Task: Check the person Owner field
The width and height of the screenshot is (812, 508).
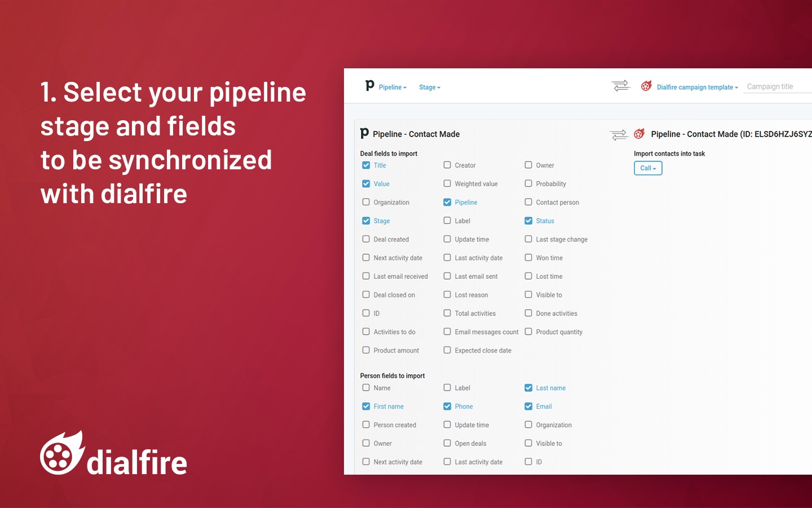Action: point(366,444)
